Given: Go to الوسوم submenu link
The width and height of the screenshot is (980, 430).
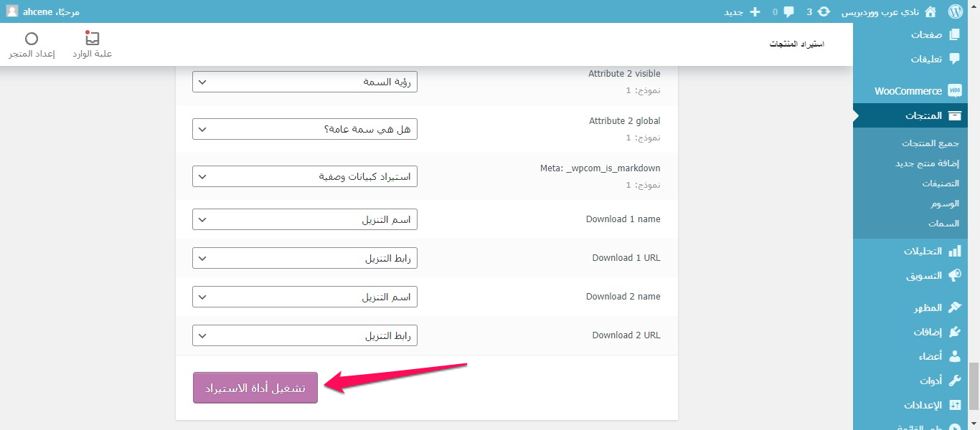Looking at the screenshot, I should click(x=945, y=204).
